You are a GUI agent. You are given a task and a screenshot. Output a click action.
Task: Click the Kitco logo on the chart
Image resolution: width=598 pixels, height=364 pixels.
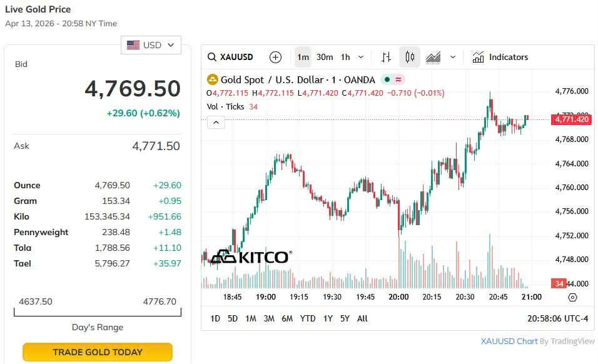(x=250, y=256)
